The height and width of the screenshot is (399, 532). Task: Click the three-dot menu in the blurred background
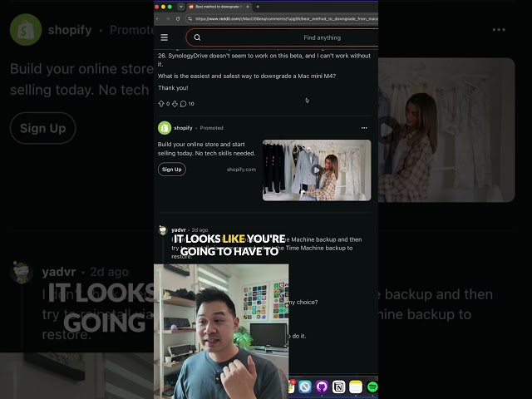coord(499,30)
